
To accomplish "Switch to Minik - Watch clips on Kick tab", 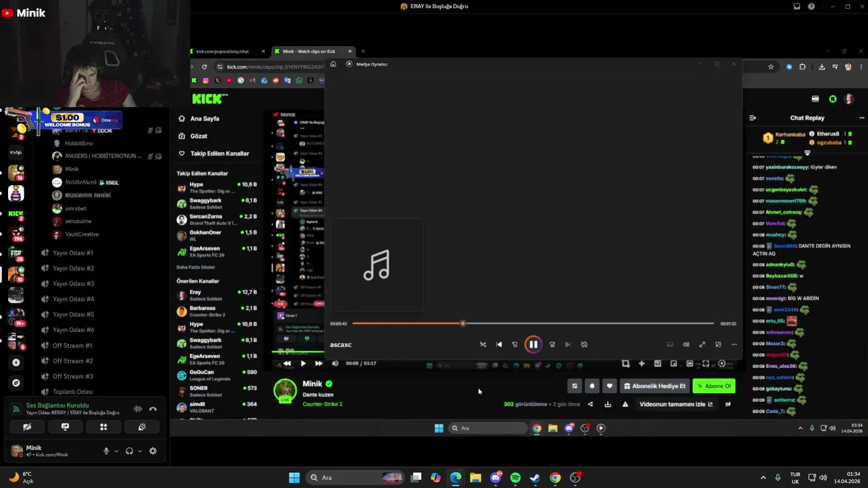I will pos(313,52).
